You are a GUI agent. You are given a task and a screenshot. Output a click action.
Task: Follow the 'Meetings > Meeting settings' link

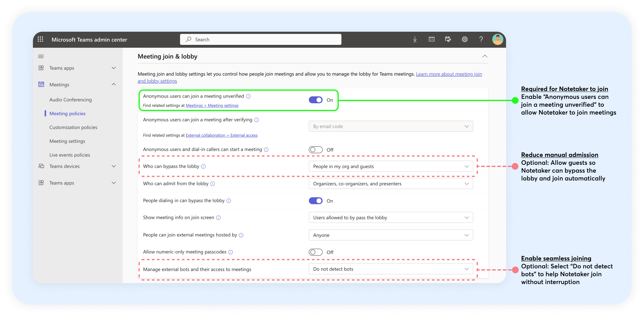pos(212,105)
